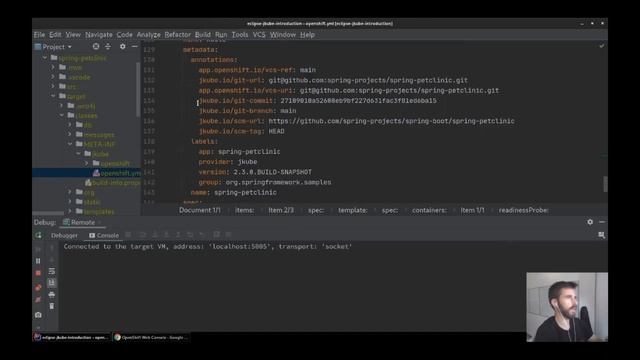Screen dimensions: 640x360
Task: Locate opened file in Project tree
Action: (96, 47)
